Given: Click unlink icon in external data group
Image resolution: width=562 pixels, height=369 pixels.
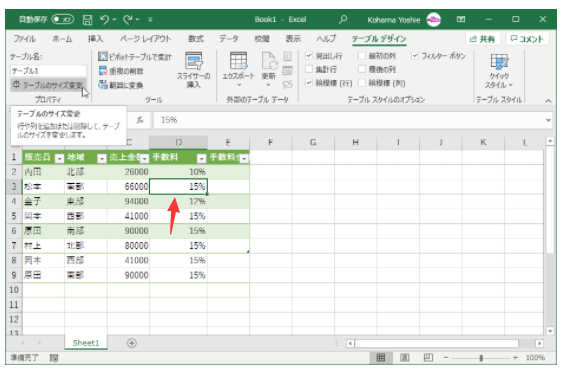Looking at the screenshot, I should [287, 85].
